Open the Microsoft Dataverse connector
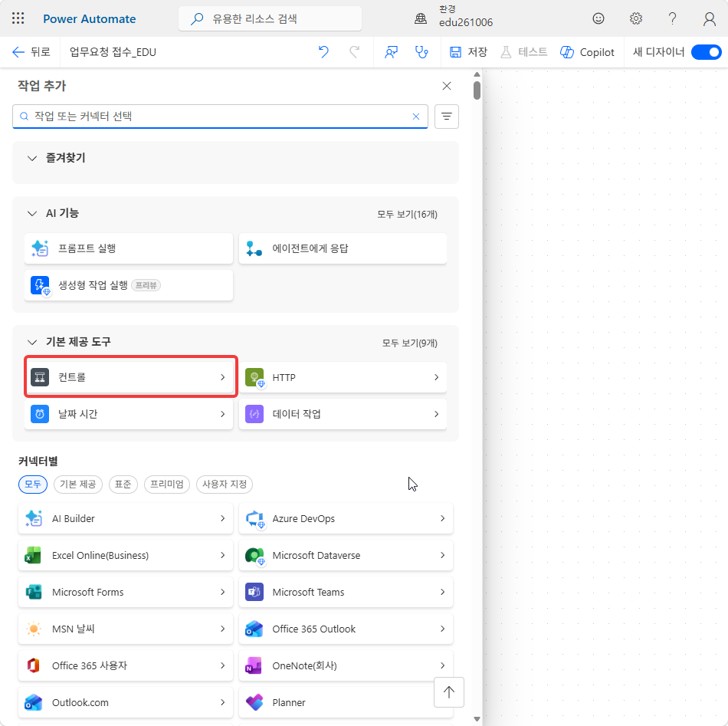The height and width of the screenshot is (726, 728). (346, 555)
